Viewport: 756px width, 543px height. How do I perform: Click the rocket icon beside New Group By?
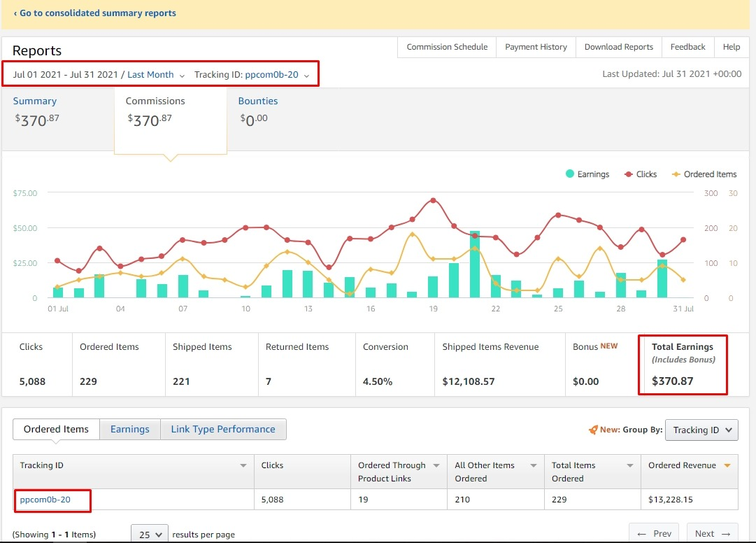593,429
